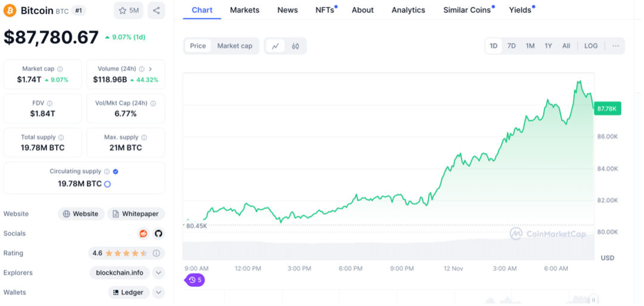
Task: Toggle LOG scale on the chart
Action: [x=591, y=46]
